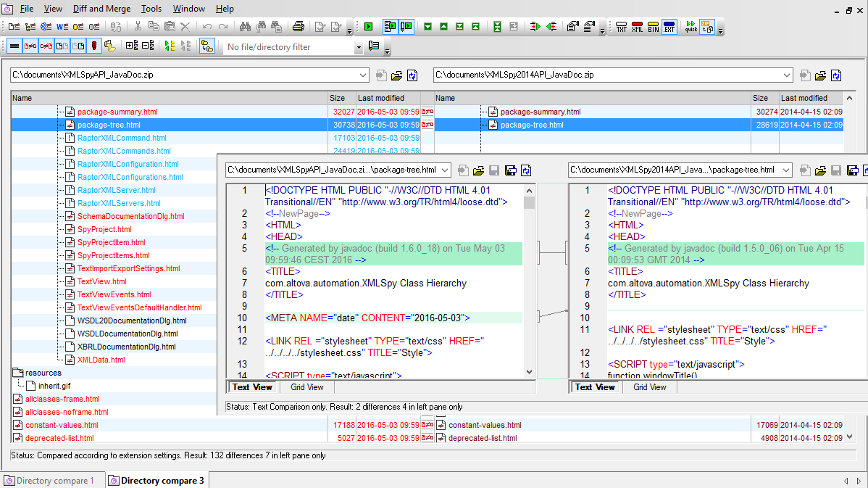The width and height of the screenshot is (868, 488).
Task: Select RaptorXMLCommand.html in the tree
Action: click(x=122, y=138)
